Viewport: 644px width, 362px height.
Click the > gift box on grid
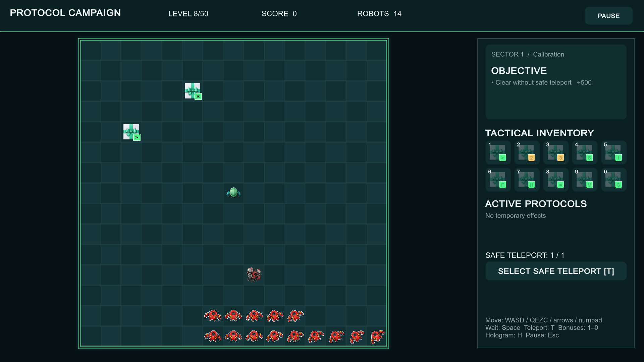coord(131,132)
